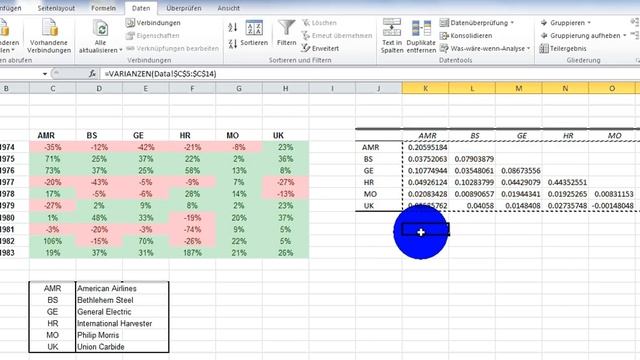Toggle the Filtern funnel
The width and height of the screenshot is (640, 360).
pyautogui.click(x=287, y=33)
